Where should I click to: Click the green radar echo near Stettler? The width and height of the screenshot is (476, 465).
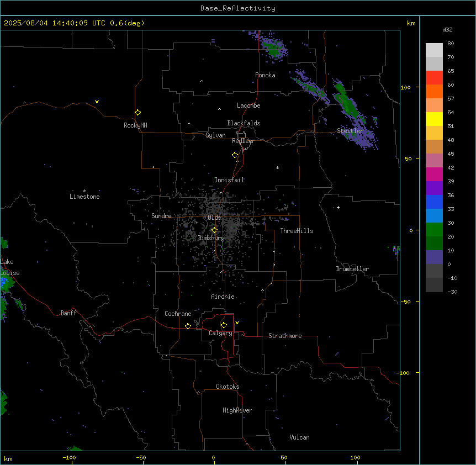(x=348, y=105)
